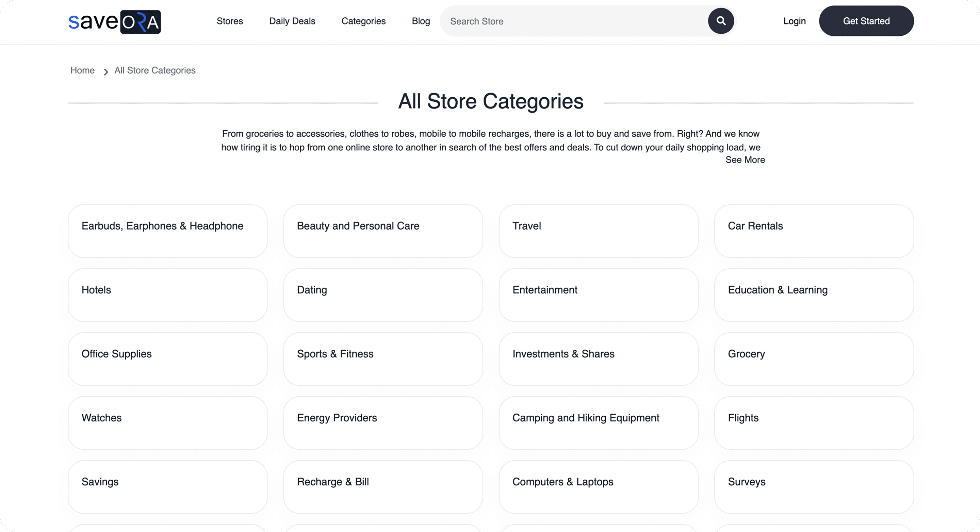Open the Stores menu item
Image resolution: width=980 pixels, height=532 pixels.
click(229, 21)
